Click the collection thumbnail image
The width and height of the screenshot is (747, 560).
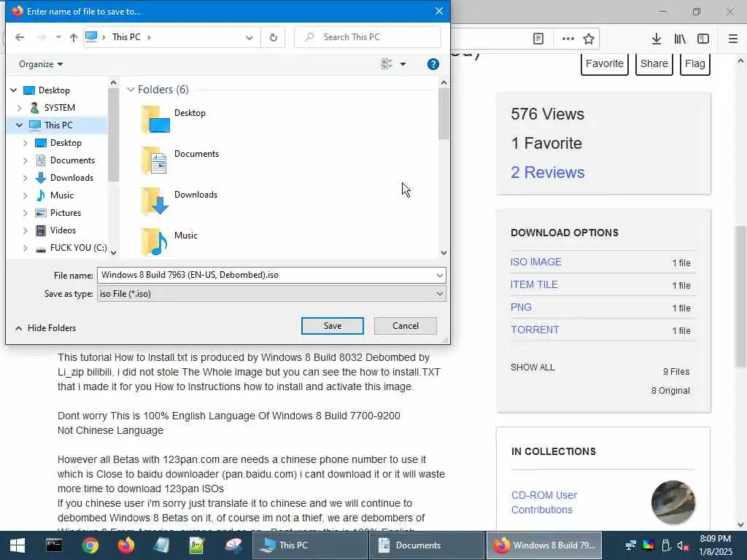pyautogui.click(x=673, y=502)
